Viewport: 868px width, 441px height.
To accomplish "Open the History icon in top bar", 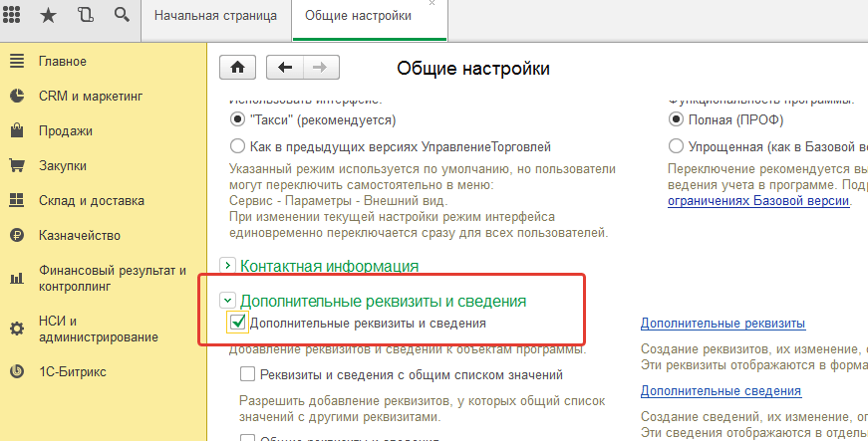I will point(85,16).
